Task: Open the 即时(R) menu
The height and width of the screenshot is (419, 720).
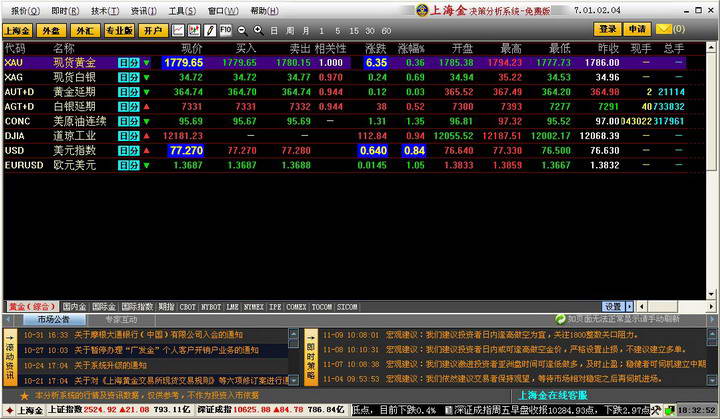Action: click(x=65, y=11)
